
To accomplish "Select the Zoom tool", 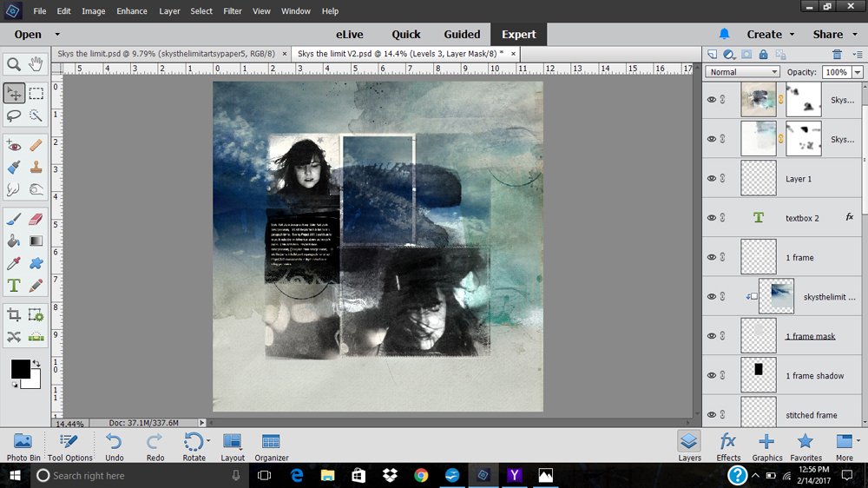I will pos(14,64).
